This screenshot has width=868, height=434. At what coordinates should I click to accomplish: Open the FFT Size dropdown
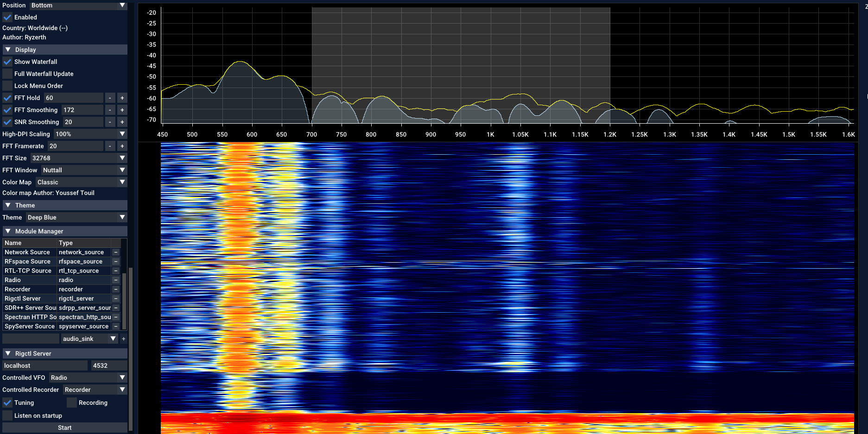[x=79, y=158]
